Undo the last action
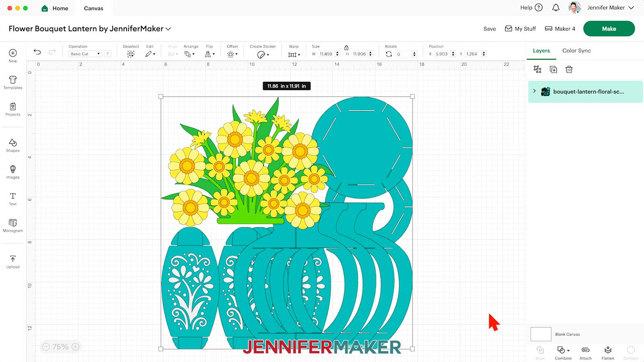 pos(37,52)
